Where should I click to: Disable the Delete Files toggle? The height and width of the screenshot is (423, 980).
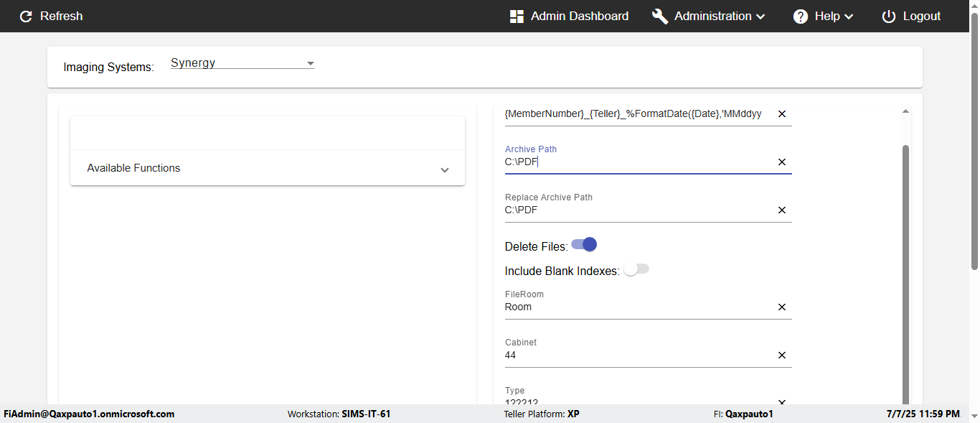585,245
